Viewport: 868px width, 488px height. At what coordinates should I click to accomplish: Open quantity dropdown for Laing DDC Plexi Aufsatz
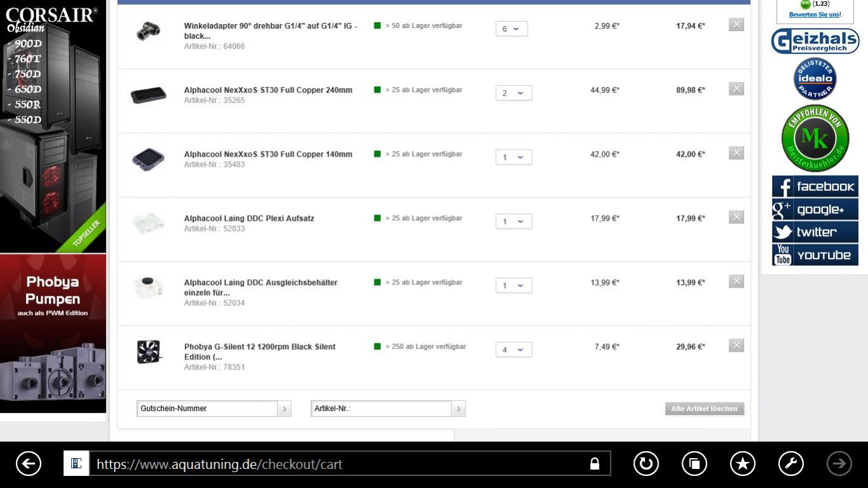click(x=513, y=221)
